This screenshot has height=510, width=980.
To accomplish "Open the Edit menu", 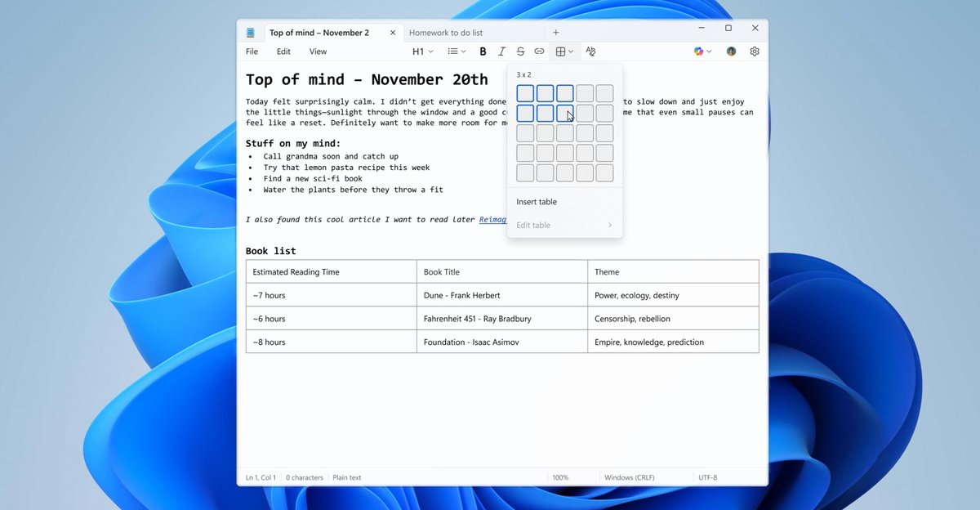I will [x=283, y=51].
